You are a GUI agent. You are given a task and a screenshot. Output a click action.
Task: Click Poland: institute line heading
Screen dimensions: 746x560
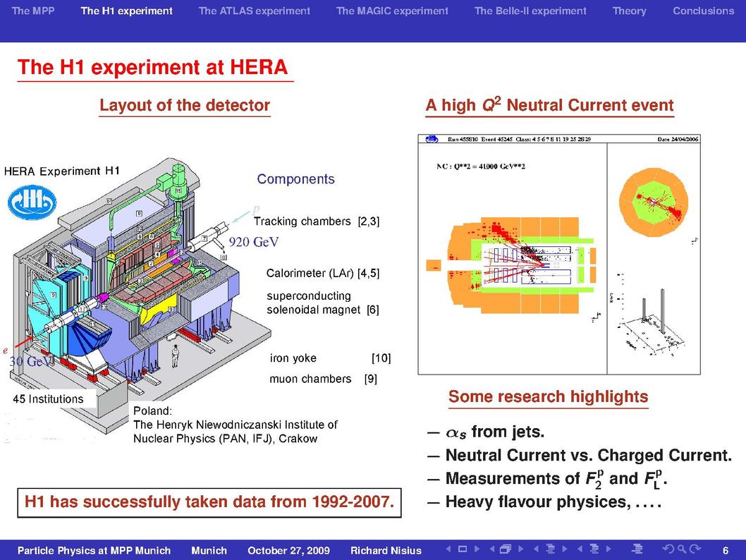(152, 410)
